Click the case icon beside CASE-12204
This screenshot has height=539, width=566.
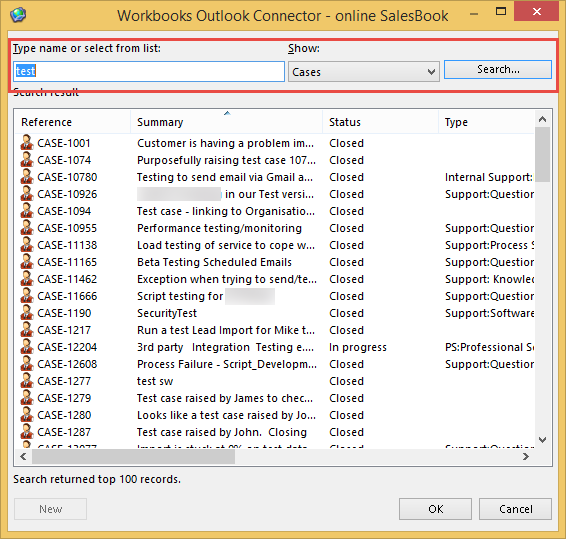point(27,346)
